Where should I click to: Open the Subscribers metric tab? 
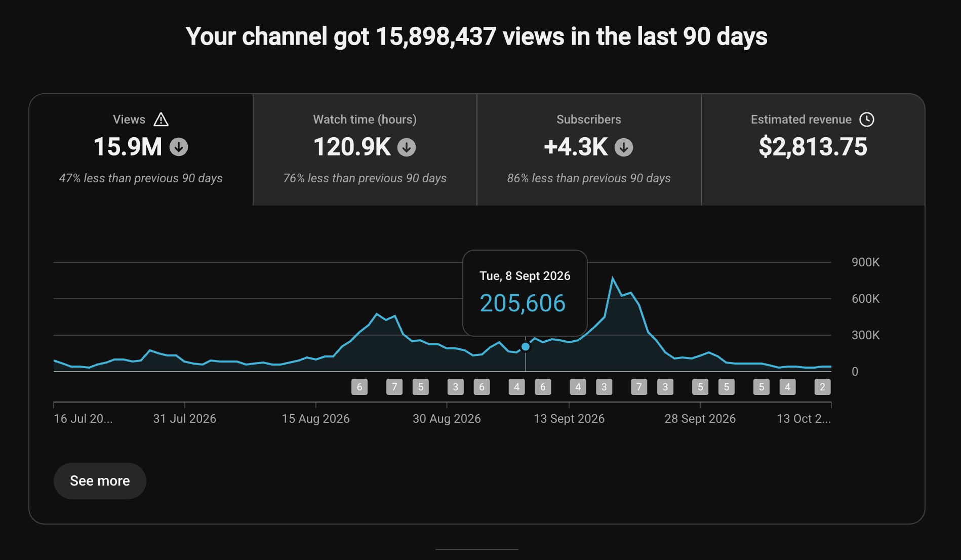click(589, 150)
